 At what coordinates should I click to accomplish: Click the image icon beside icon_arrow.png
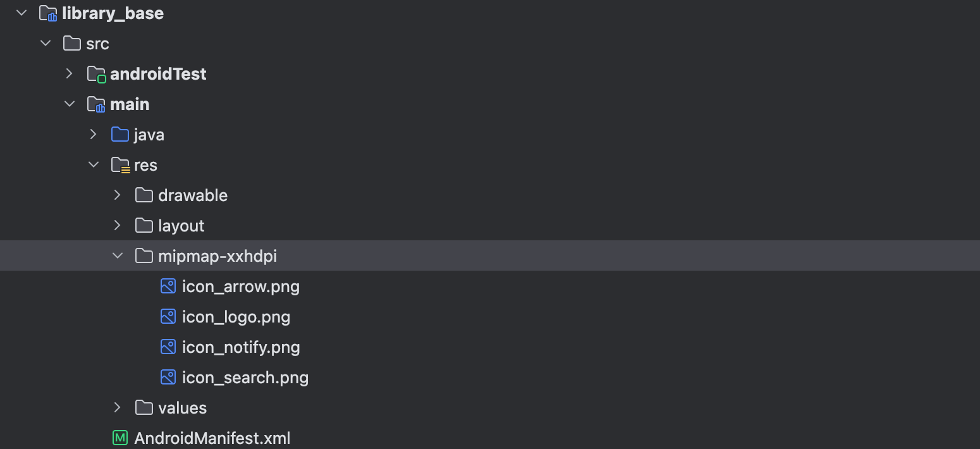(168, 286)
